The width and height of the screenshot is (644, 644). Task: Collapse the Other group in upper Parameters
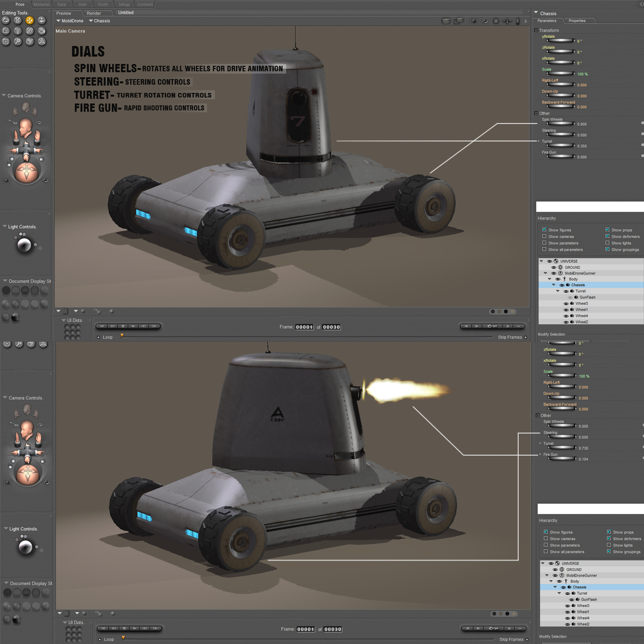[x=536, y=113]
